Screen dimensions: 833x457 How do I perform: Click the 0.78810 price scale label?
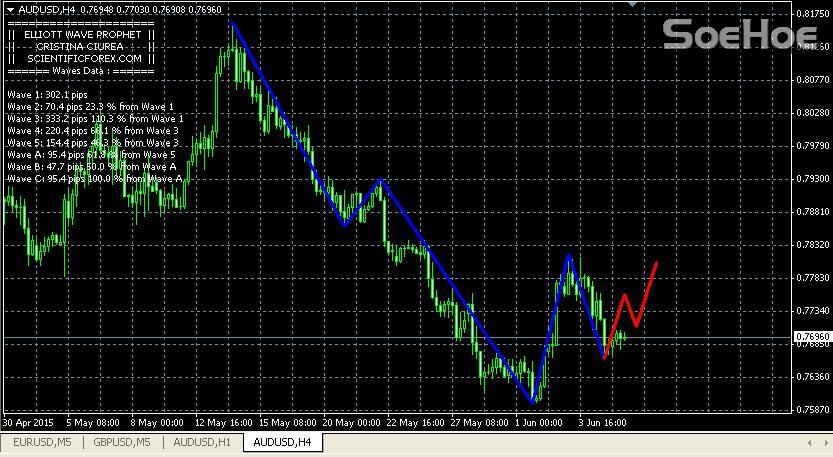813,211
